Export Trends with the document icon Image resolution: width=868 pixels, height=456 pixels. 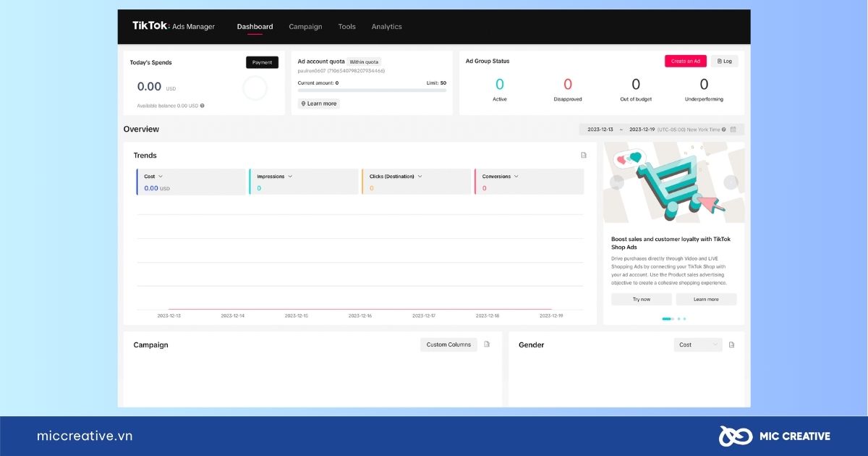point(584,155)
